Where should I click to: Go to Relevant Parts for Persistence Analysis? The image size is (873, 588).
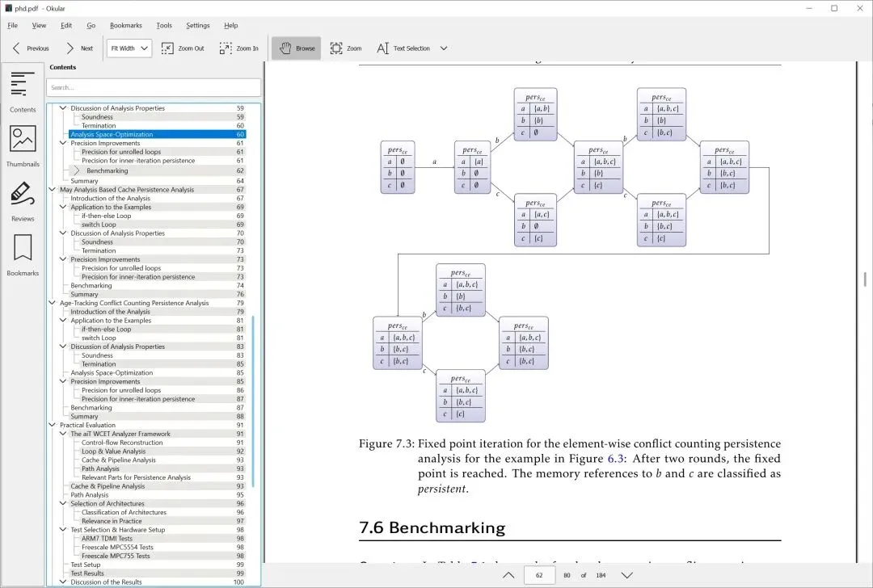(162, 477)
